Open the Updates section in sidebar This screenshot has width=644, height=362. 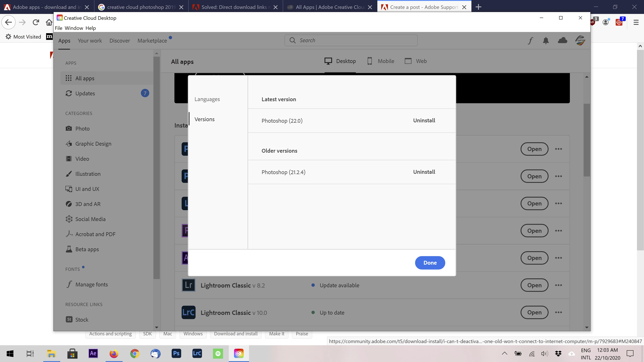85,94
